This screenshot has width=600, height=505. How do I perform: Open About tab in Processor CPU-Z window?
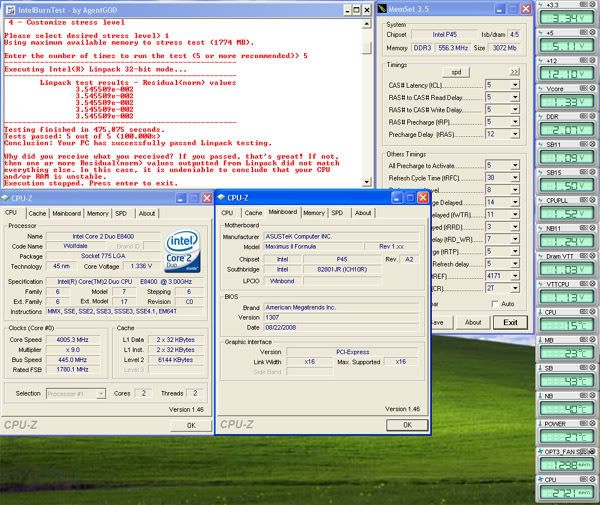[147, 213]
